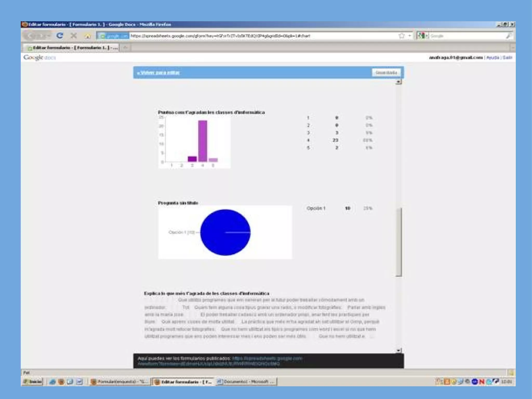Screen dimensions: 532x399
Task: Open the Windows Inicio start button
Action: 32,382
